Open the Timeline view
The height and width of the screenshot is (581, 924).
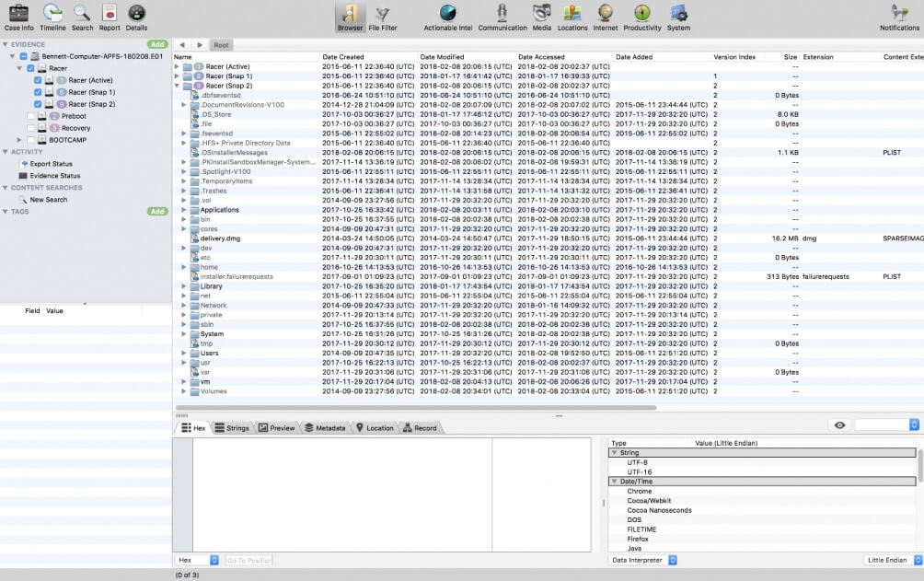(x=52, y=14)
